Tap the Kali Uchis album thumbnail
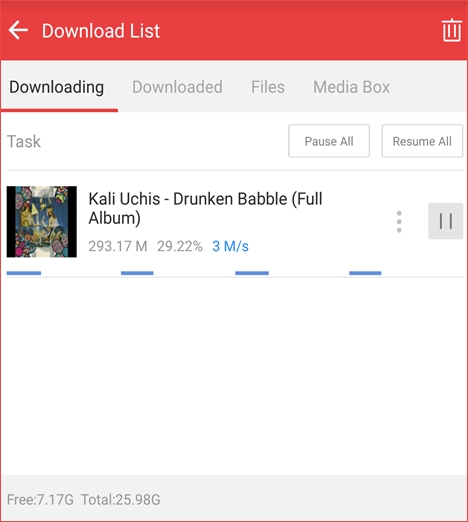Viewport: 468px width, 522px height. pos(42,222)
